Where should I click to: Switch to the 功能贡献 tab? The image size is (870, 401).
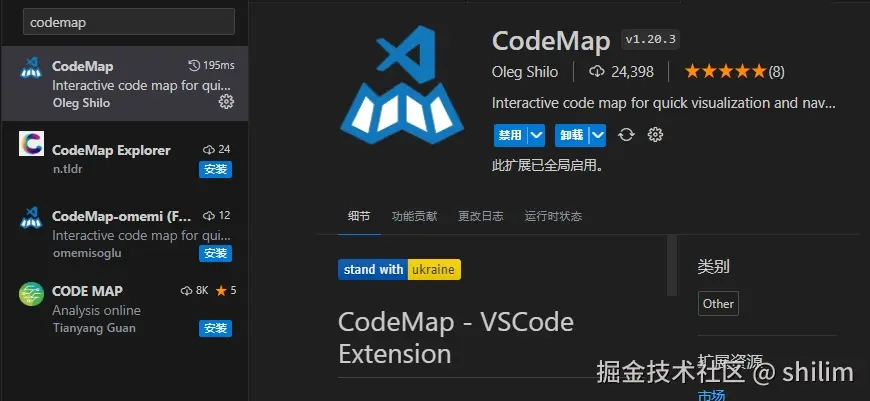414,216
